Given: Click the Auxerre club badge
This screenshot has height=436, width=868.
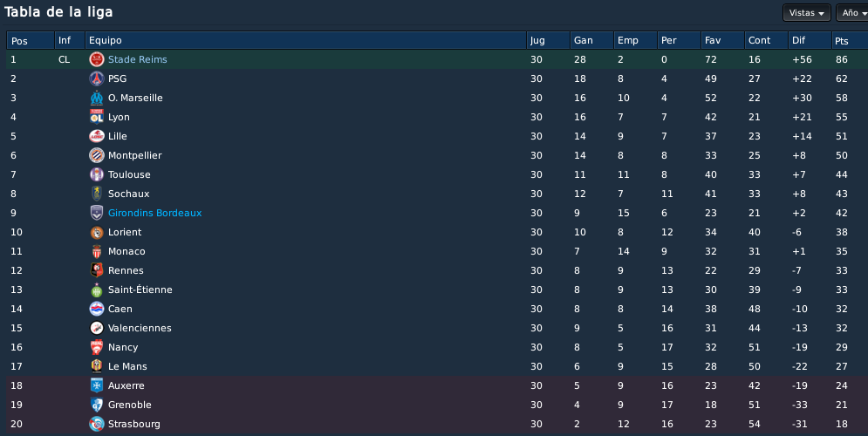Looking at the screenshot, I should point(97,385).
